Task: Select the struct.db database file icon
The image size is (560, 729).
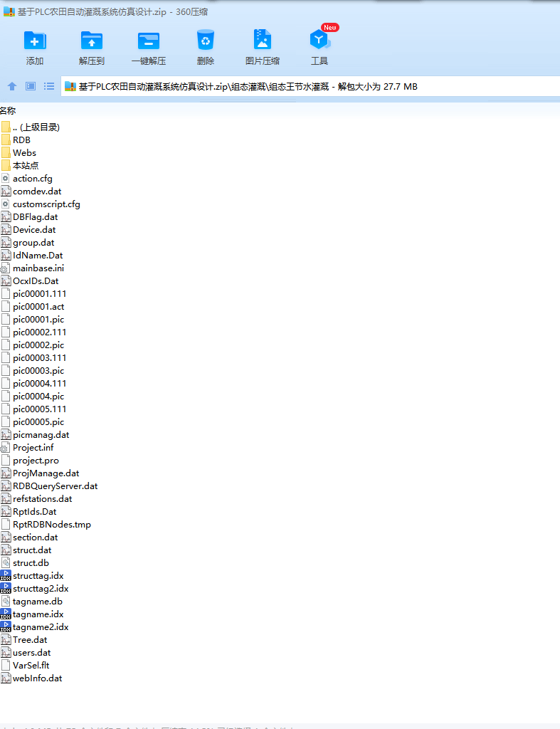Action: pyautogui.click(x=6, y=563)
